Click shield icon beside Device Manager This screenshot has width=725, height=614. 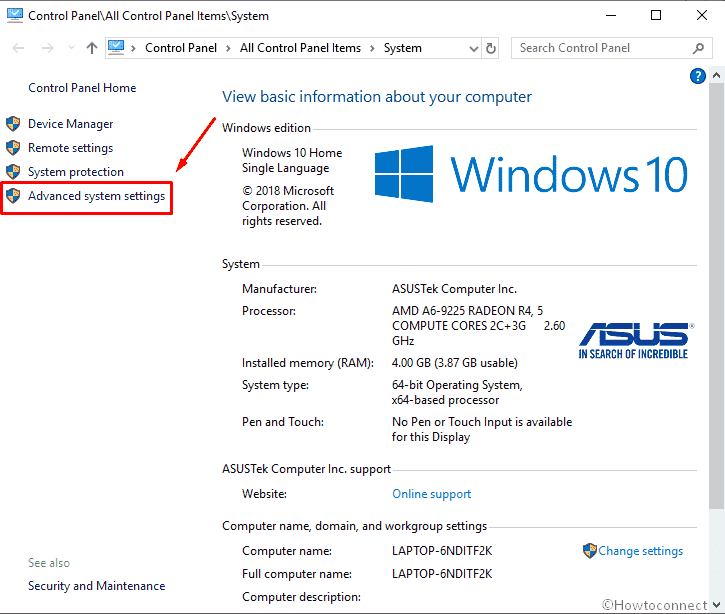13,124
